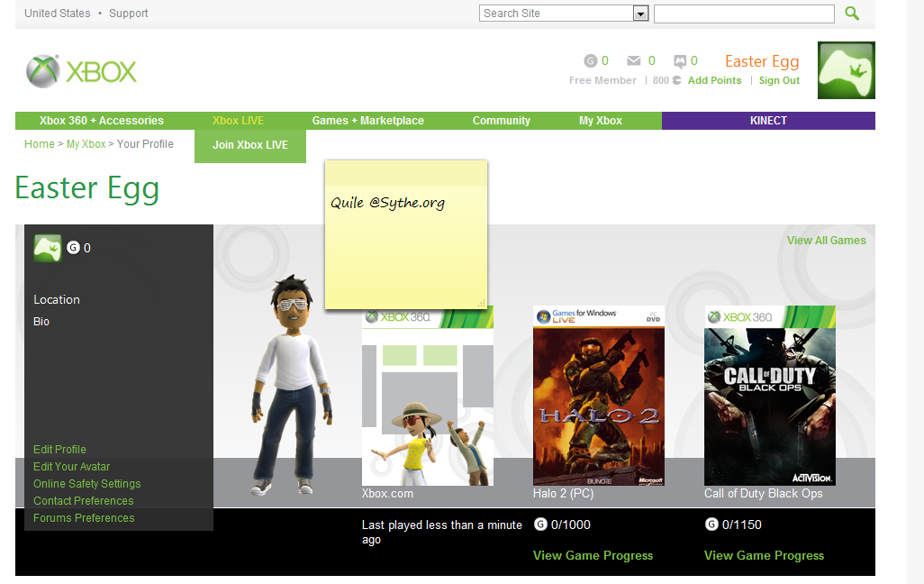Click the Add Points link
Viewport: 924px width, 584px height.
click(714, 80)
